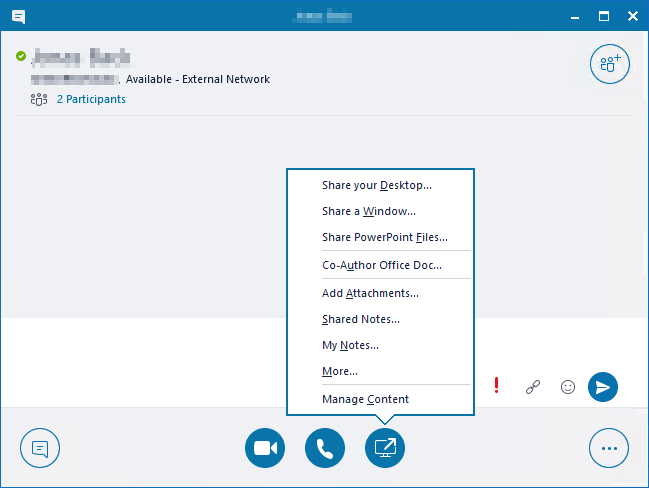This screenshot has height=488, width=649.
Task: Open Shared Notes from the menu
Action: pos(361,319)
